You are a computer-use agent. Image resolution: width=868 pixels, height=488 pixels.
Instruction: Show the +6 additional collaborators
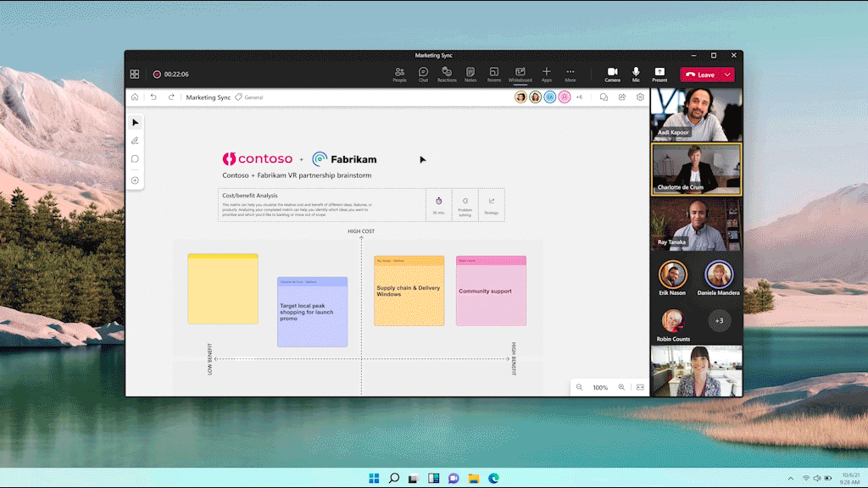(x=579, y=97)
